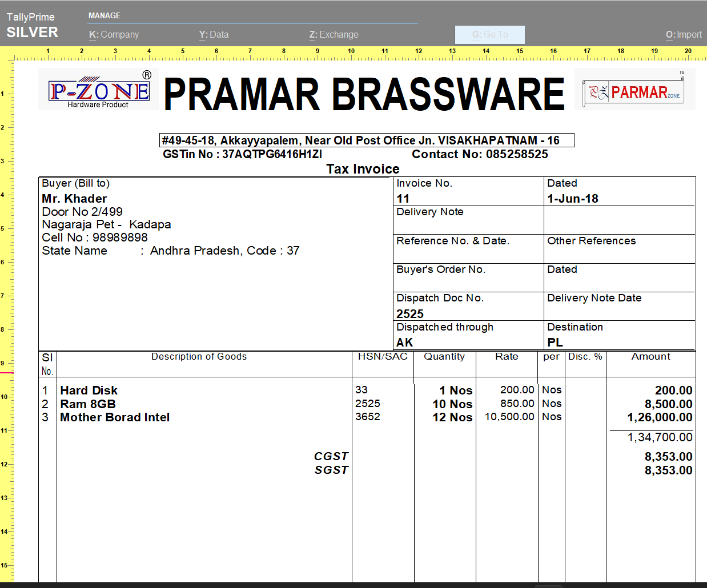Viewport: 707px width, 588px height.
Task: Click State Name Andhra Pradesh, Code : 37
Action: pos(171,251)
